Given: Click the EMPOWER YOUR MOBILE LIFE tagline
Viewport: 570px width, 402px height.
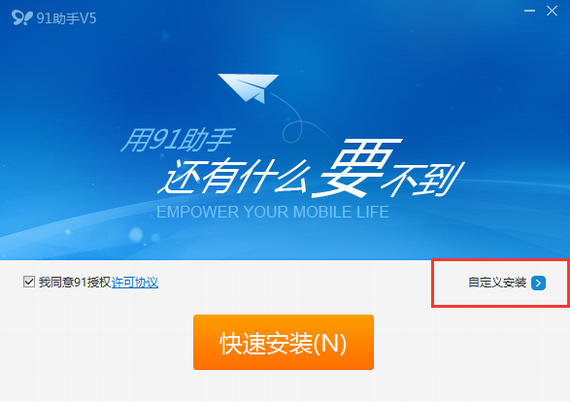Looking at the screenshot, I should coord(273,212).
